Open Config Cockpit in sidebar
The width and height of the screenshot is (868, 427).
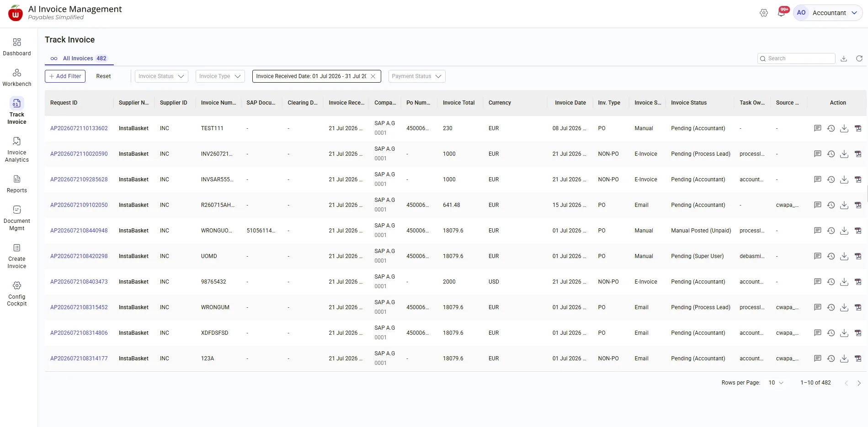[17, 294]
